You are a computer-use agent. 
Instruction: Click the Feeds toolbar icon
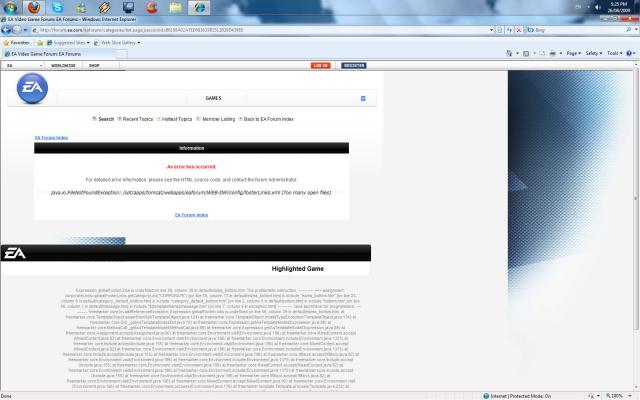[526, 53]
